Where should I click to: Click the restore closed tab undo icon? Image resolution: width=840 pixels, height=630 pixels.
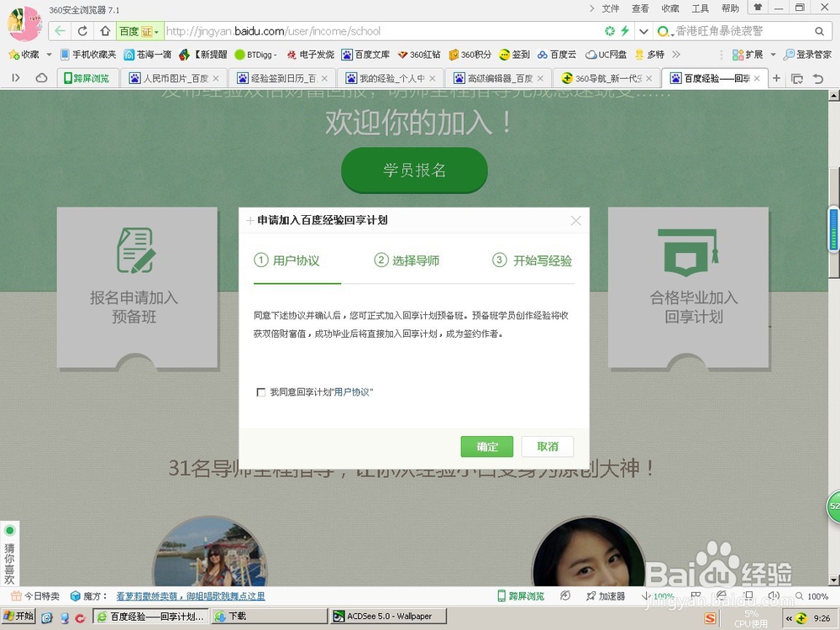(818, 79)
